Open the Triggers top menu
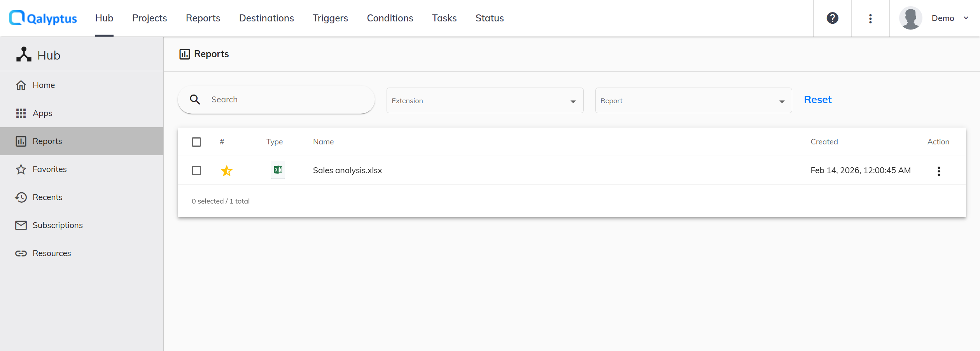 330,18
